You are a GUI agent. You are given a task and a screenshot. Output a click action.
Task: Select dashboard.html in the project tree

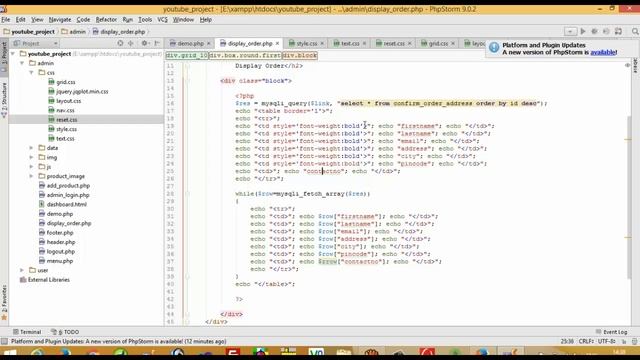coord(67,204)
